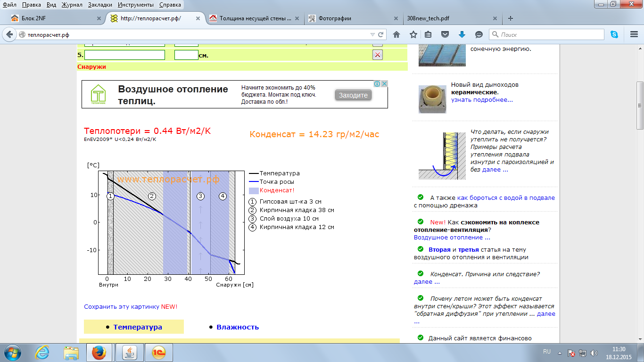
Task: Open File Explorer from taskbar
Action: 72,352
